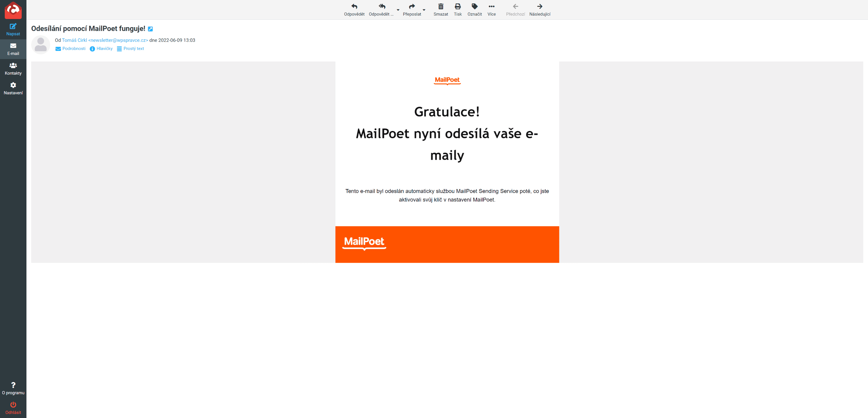The width and height of the screenshot is (868, 418).
Task: Click the orange MailPoet logo in email header
Action: tap(447, 80)
